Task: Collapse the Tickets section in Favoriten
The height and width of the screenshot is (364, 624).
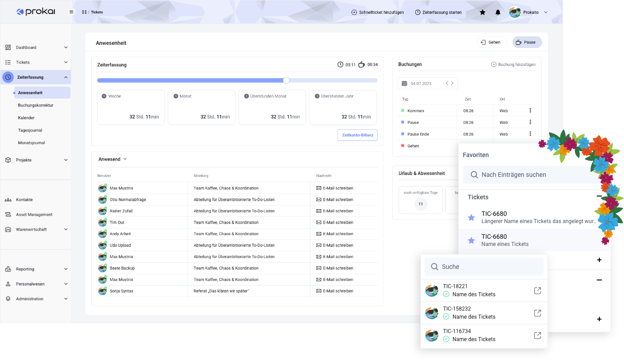Action: coord(599,197)
